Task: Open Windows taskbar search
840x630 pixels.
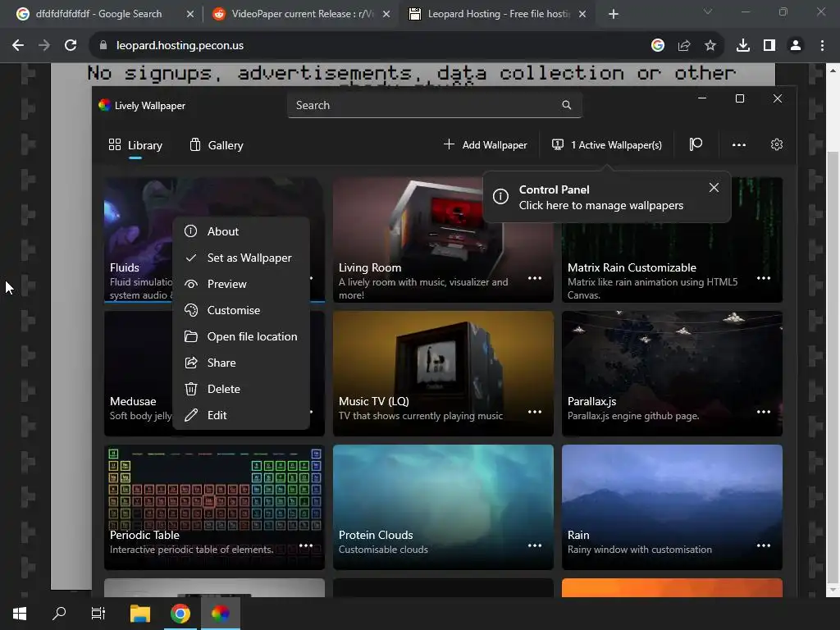Action: 59,614
